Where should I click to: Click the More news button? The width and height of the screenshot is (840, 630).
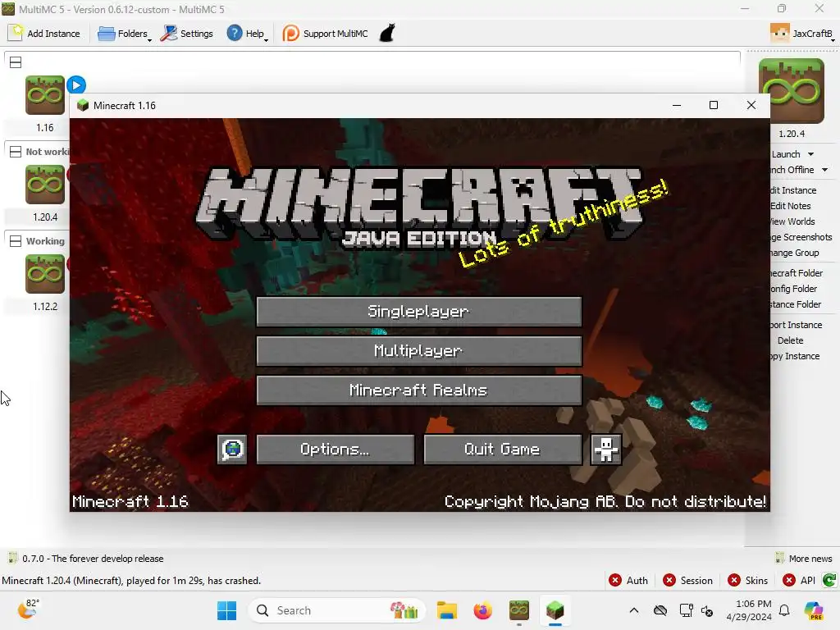[804, 558]
